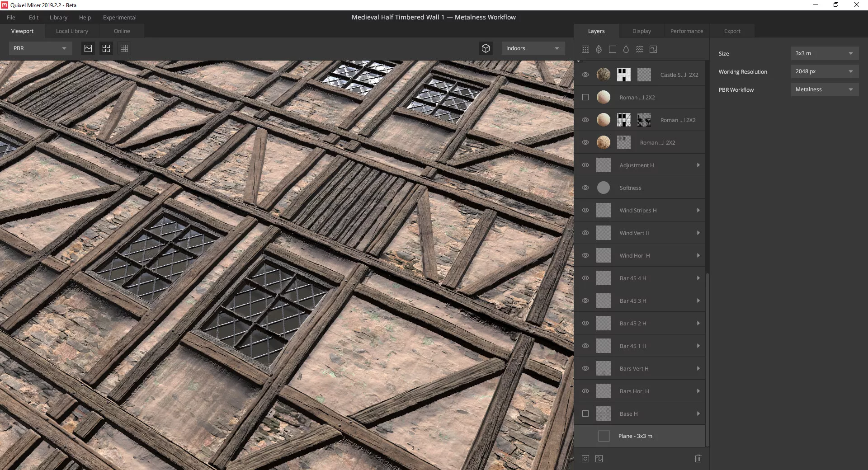868x470 pixels.
Task: Click the water droplet layer icon
Action: tap(626, 49)
